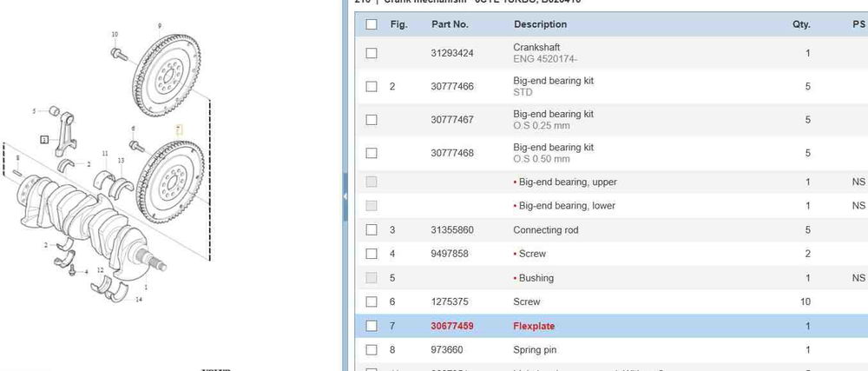Screen dimensions: 868x371
Task: Toggle the select-all checkbox in table header
Action: pos(372,24)
